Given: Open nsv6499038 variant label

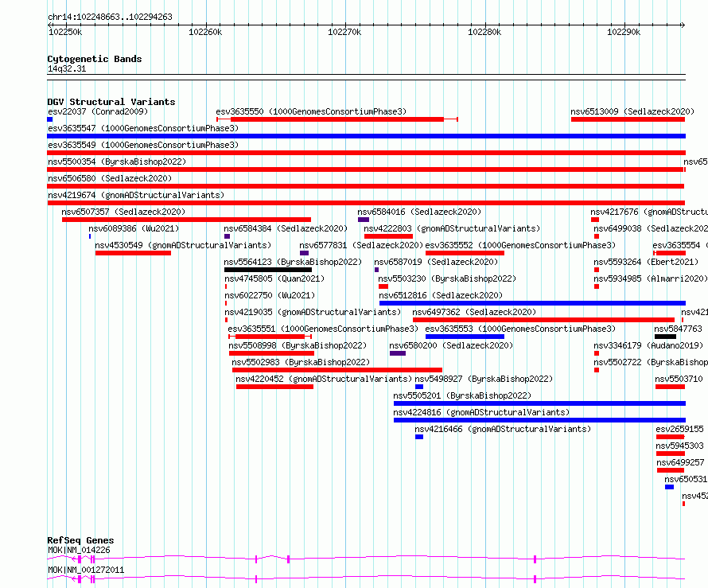Looking at the screenshot, I should click(651, 228).
